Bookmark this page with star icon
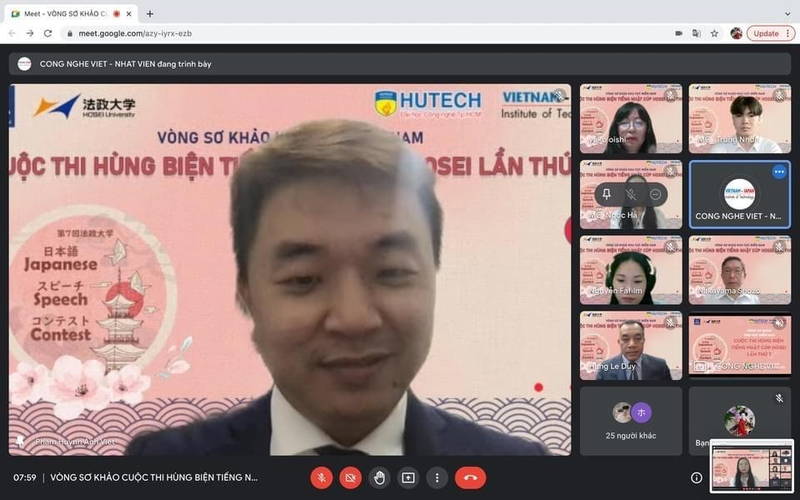This screenshot has height=500, width=800. tap(714, 33)
